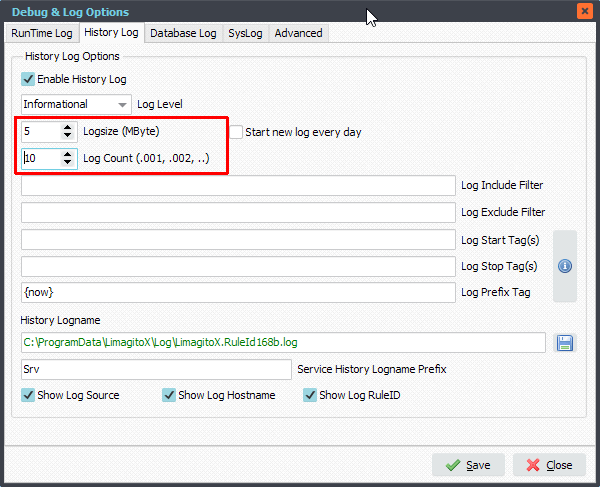Click into the Logsize (MByte) field

point(41,132)
